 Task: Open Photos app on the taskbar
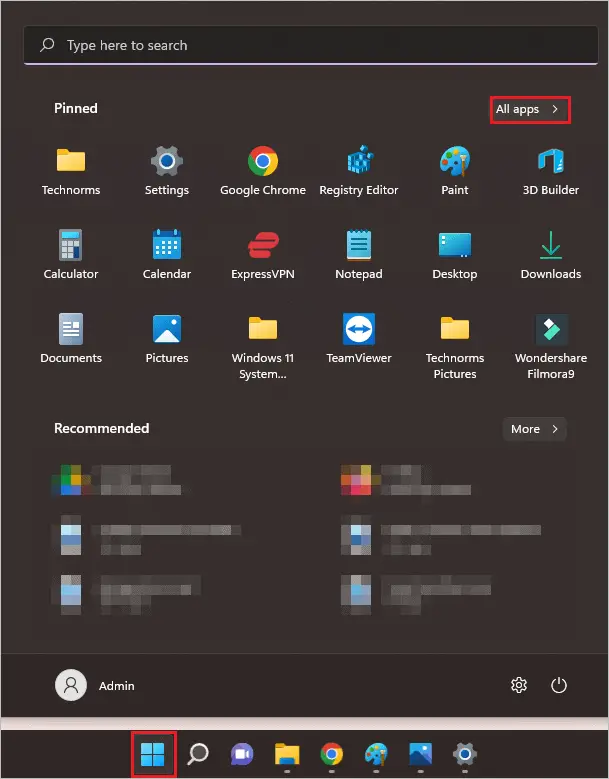(420, 754)
